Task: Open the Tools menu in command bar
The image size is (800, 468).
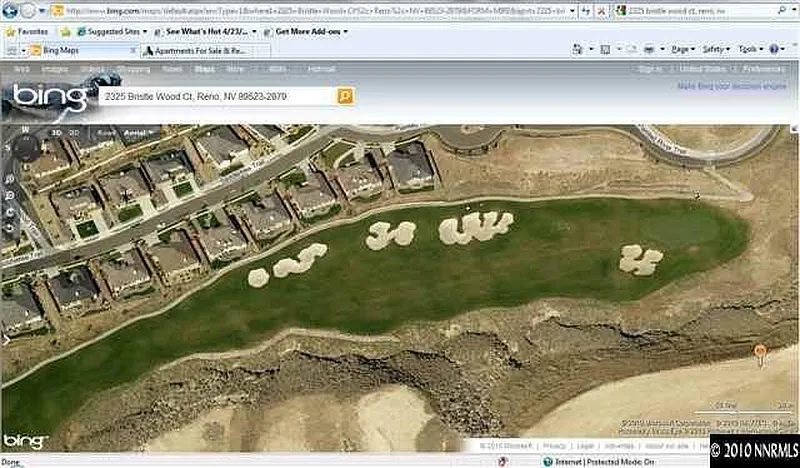Action: [749, 49]
